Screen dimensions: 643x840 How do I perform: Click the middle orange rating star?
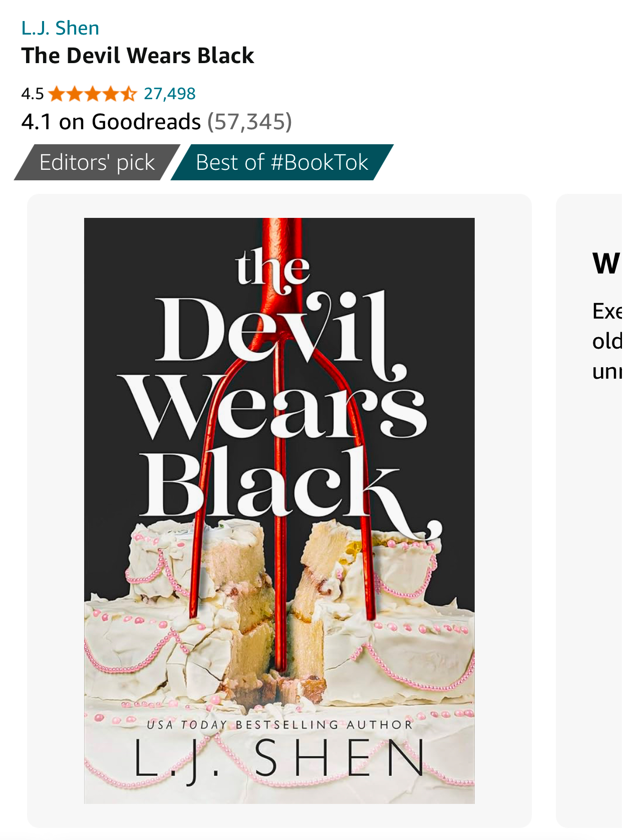tap(93, 94)
